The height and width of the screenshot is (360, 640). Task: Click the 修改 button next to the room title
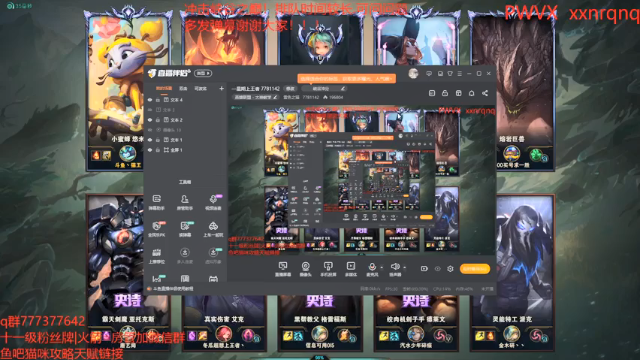(x=290, y=89)
